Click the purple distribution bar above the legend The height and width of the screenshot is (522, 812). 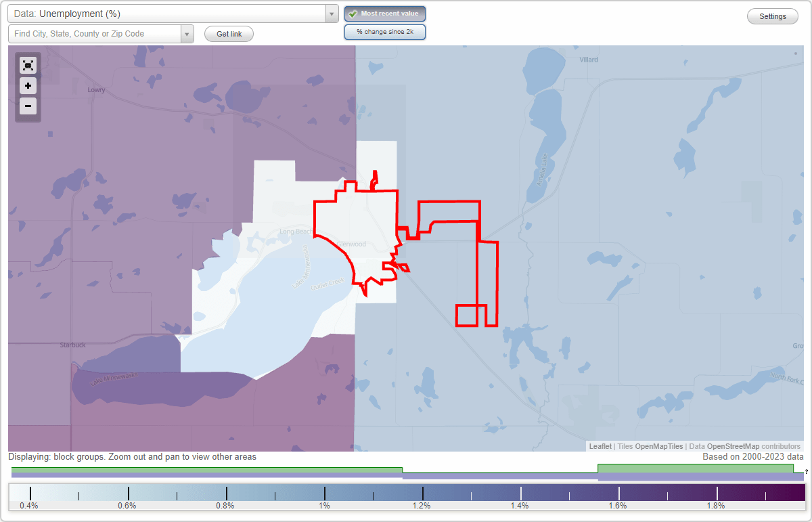[206, 476]
